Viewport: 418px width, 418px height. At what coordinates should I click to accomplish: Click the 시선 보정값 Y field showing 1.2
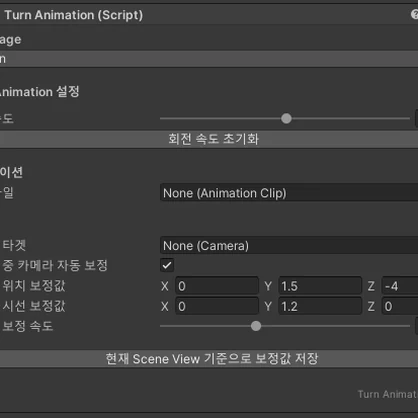(x=320, y=306)
